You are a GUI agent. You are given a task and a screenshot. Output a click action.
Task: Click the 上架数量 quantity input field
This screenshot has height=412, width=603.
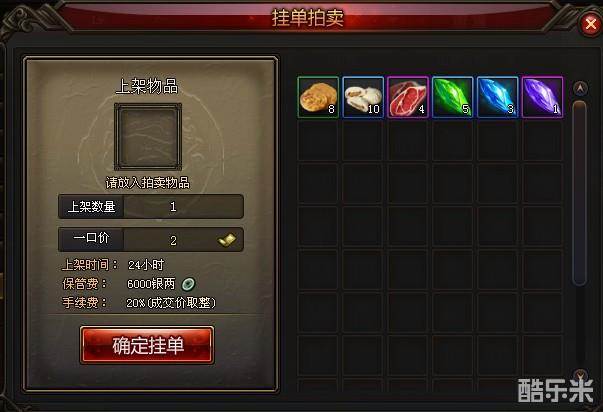[x=183, y=207]
